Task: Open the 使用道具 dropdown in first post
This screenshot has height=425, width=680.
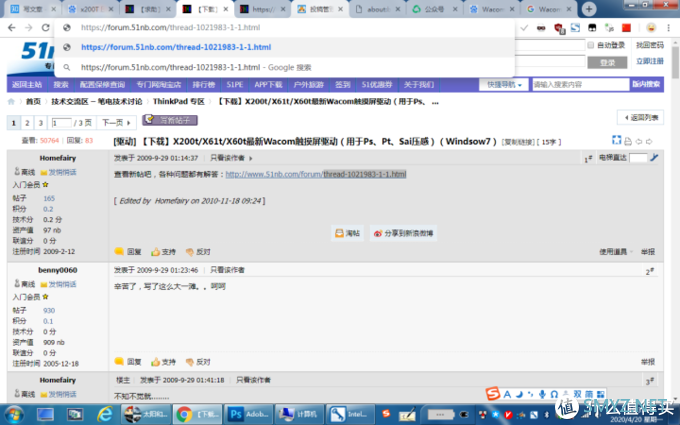Action: point(615,252)
